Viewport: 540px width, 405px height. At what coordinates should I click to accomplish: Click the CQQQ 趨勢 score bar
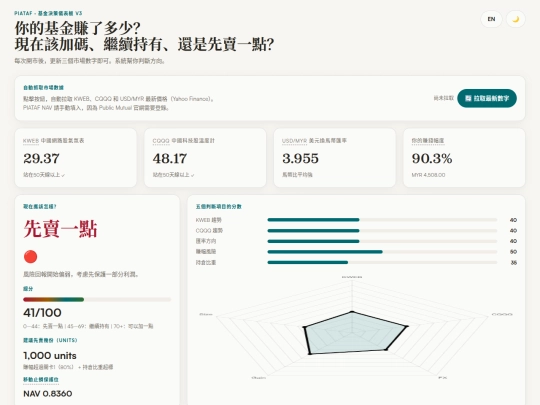(x=382, y=230)
